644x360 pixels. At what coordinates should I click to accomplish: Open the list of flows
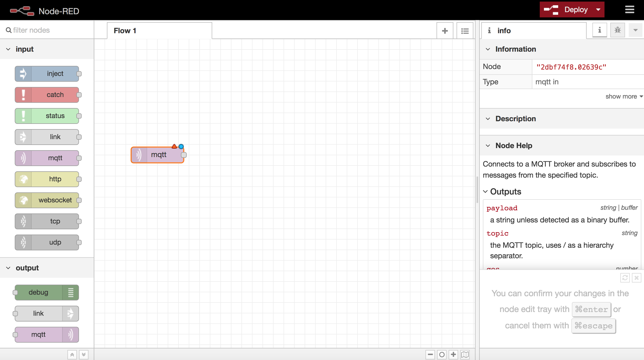pos(465,31)
